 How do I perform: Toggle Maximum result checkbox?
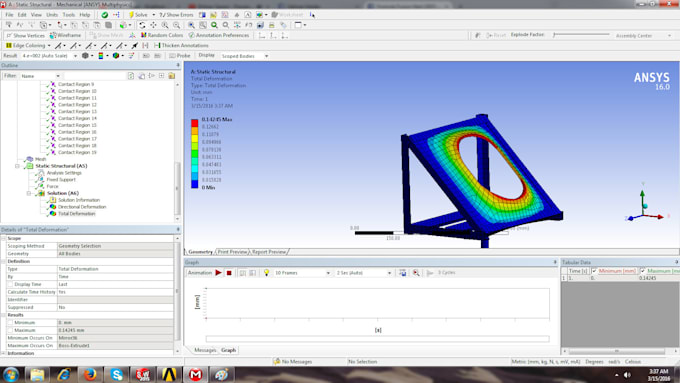10,331
